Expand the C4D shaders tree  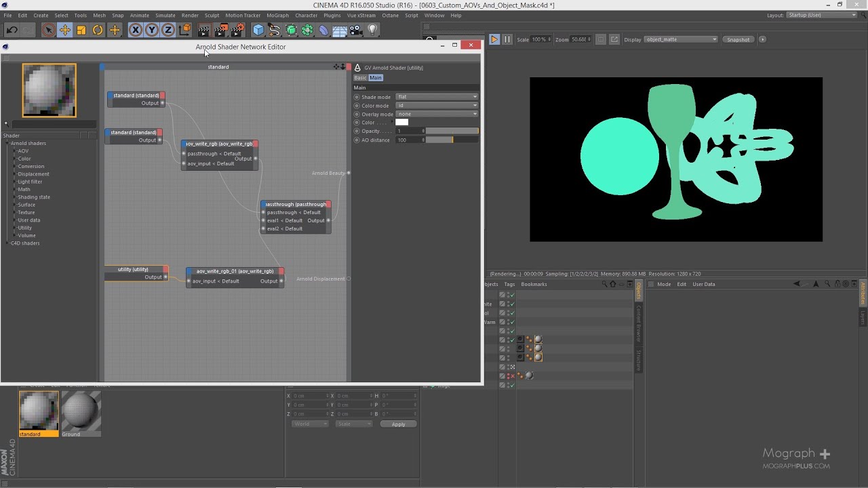[7, 243]
